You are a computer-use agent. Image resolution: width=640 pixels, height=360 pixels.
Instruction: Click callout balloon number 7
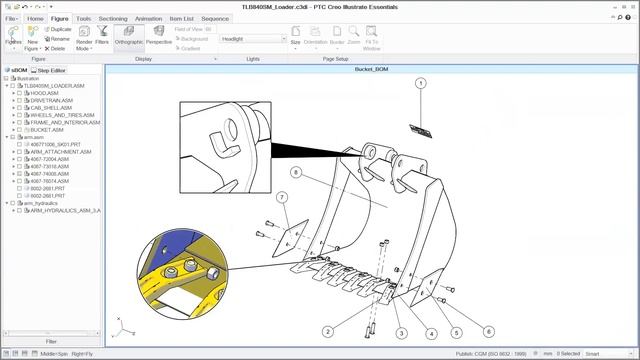282,198
